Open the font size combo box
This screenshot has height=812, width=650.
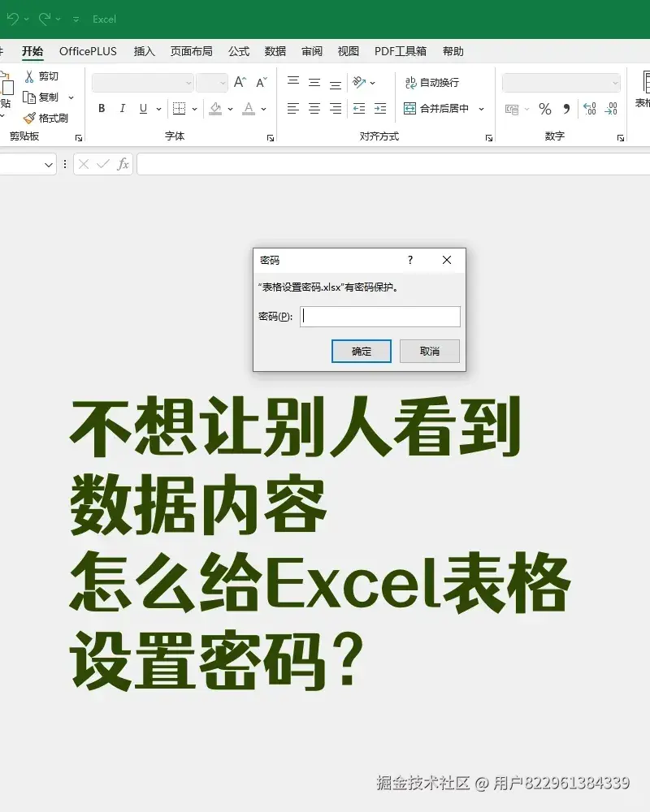212,83
